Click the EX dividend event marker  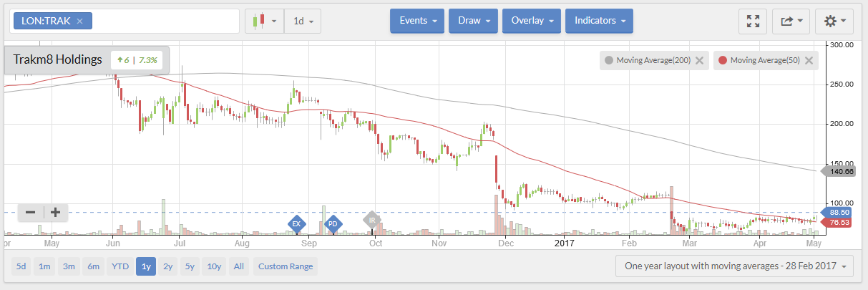(296, 223)
